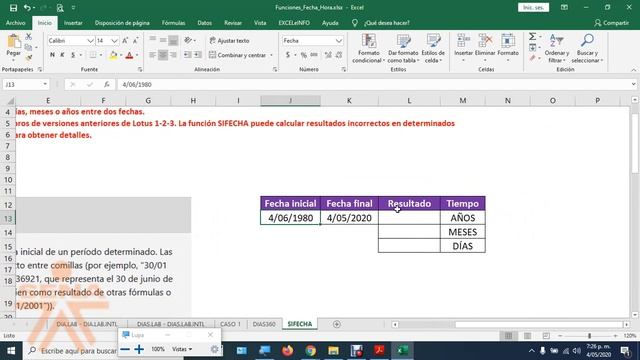Switch to the Fórmulas ribbon tab
Viewport: 640px width, 360px height.
coord(173,23)
